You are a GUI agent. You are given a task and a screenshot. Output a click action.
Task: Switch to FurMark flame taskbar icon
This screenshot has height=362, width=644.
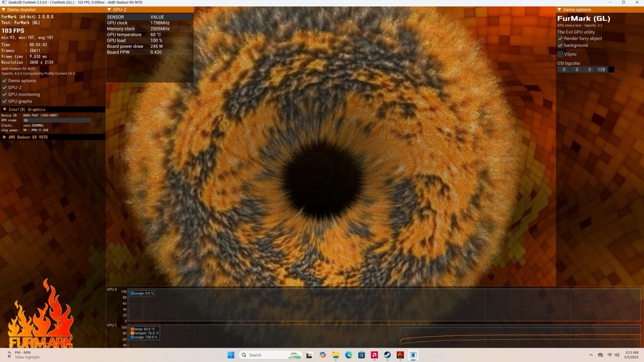point(400,355)
